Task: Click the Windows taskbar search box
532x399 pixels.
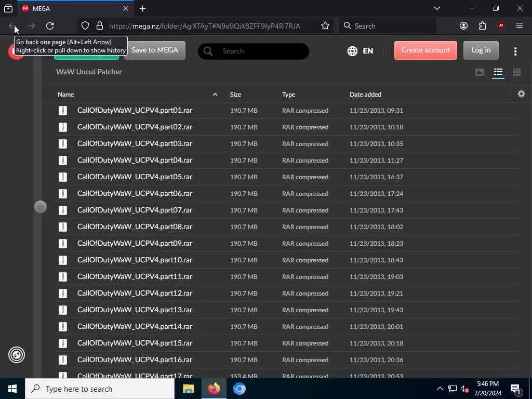Action: (100, 389)
